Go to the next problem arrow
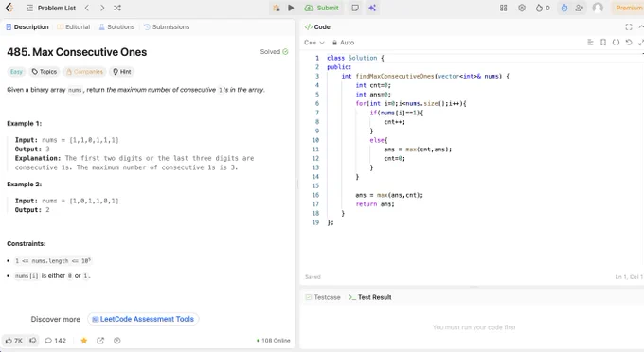 pos(102,8)
